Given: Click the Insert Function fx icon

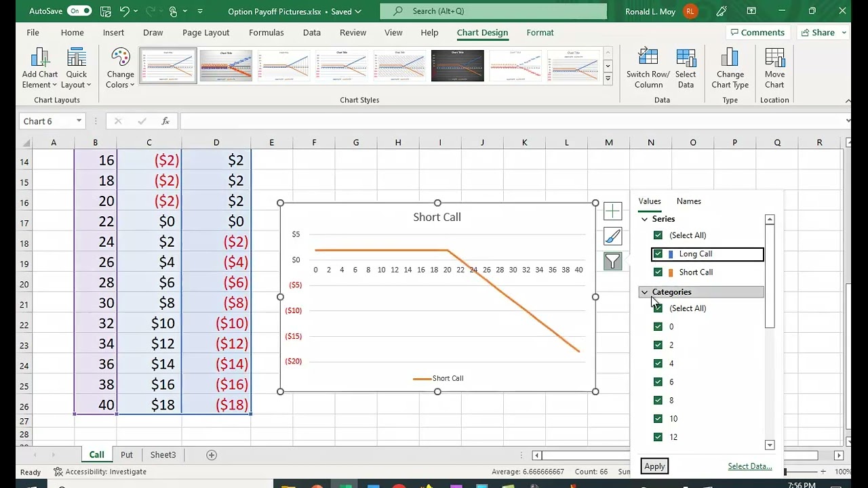Looking at the screenshot, I should (x=165, y=121).
